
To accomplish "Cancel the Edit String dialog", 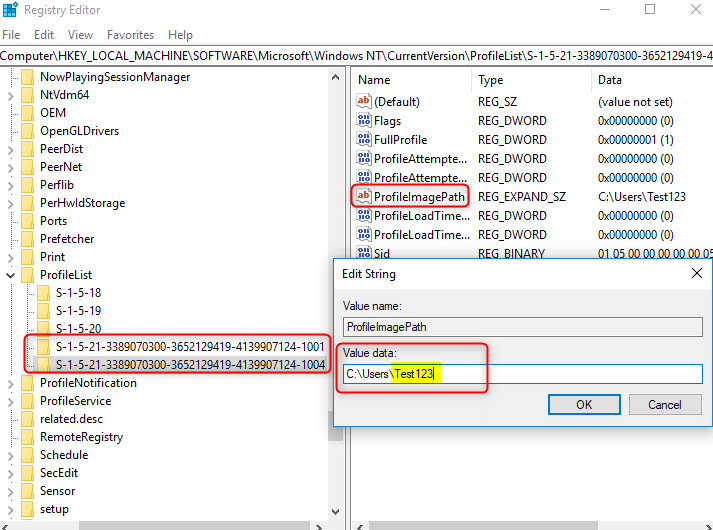I will [664, 404].
